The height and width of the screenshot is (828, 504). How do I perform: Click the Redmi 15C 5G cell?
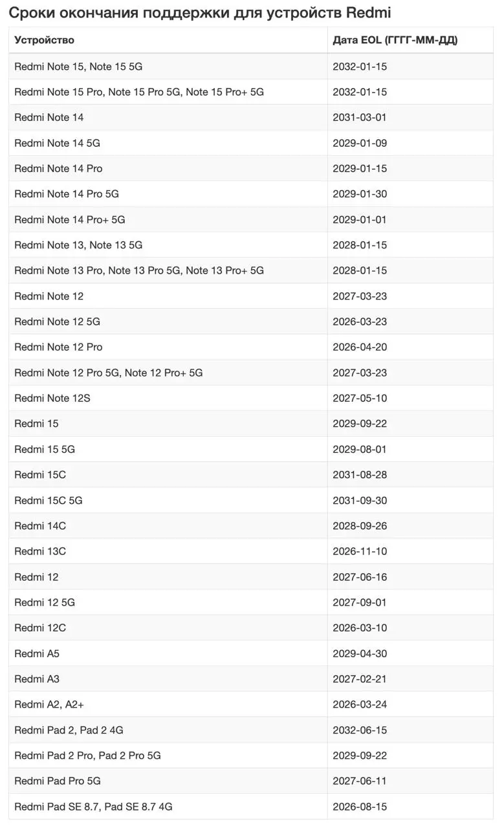(168, 500)
